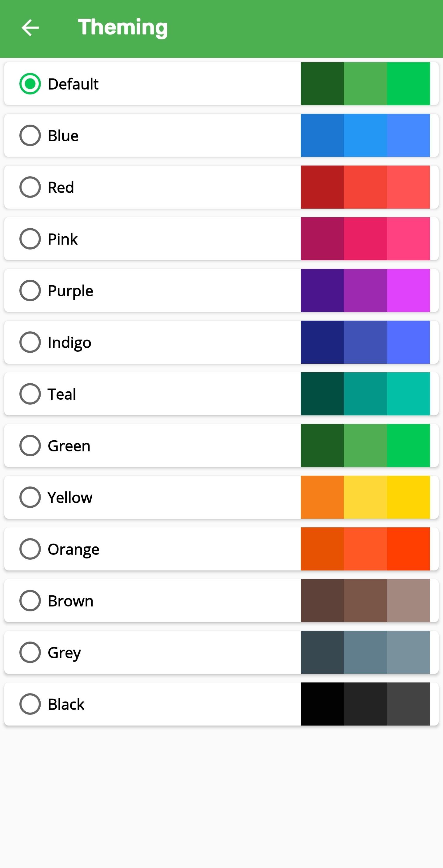Select the Black theme radio button
Screen dimensions: 443x868
pyautogui.click(x=30, y=704)
